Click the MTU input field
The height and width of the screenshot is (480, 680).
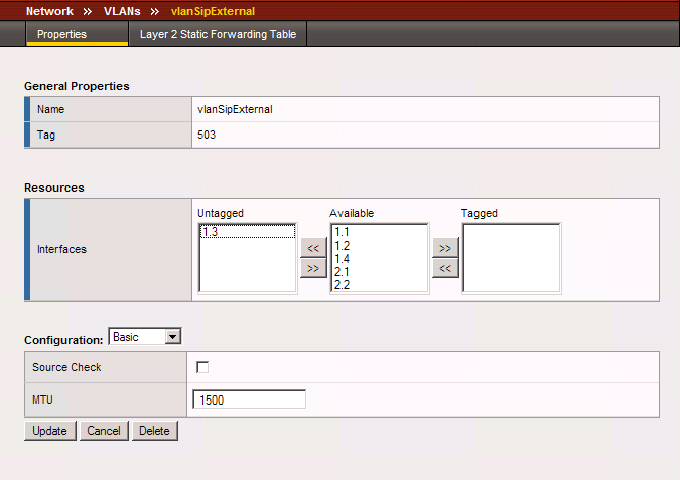click(x=248, y=400)
